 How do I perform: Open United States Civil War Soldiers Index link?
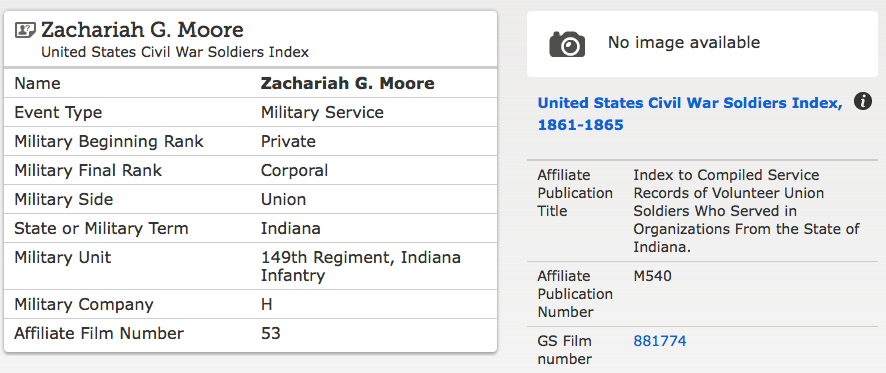690,114
